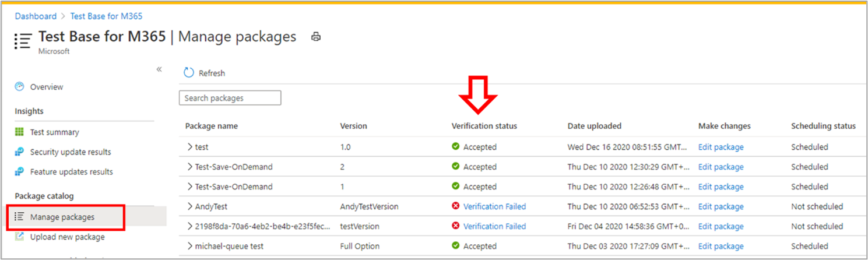Viewport: 868px width, 260px height.
Task: Click green accepted icon in michael-queue test row
Action: point(456,246)
